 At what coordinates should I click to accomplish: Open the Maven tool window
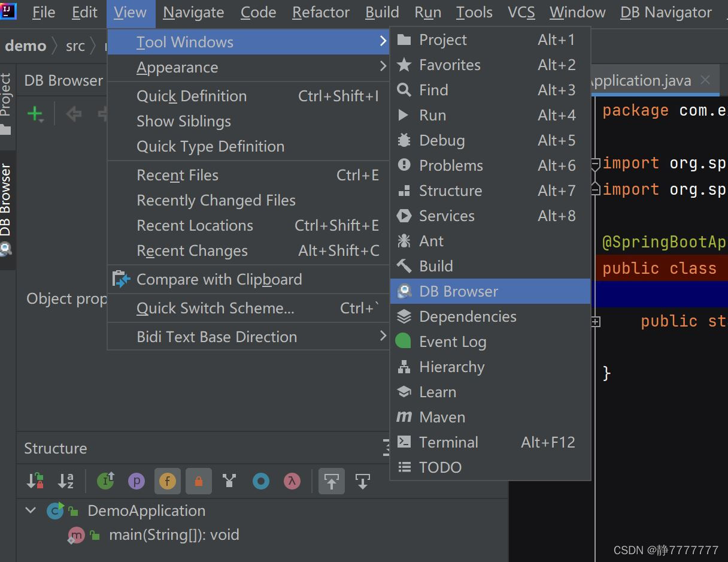(490, 417)
